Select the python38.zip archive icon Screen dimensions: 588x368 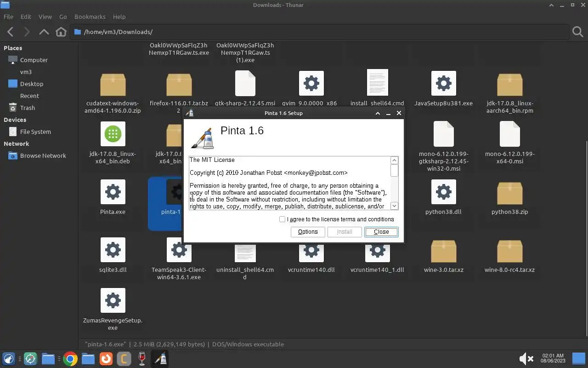tap(509, 193)
